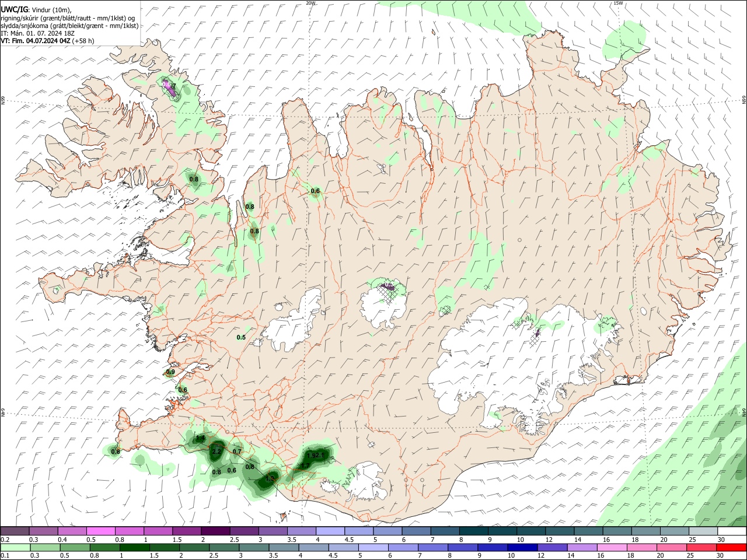747x560 pixels.
Task: Select the upper-legend swatch starting at 0.8
Action: point(129,531)
